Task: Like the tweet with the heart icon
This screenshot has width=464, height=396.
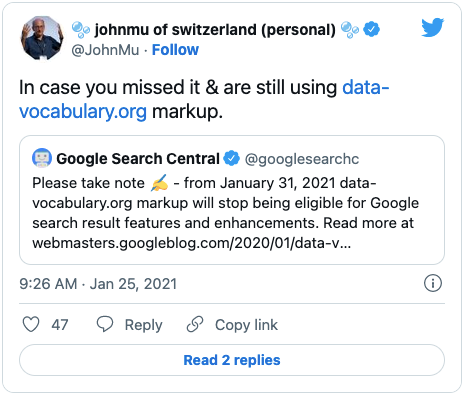Action: 31,324
